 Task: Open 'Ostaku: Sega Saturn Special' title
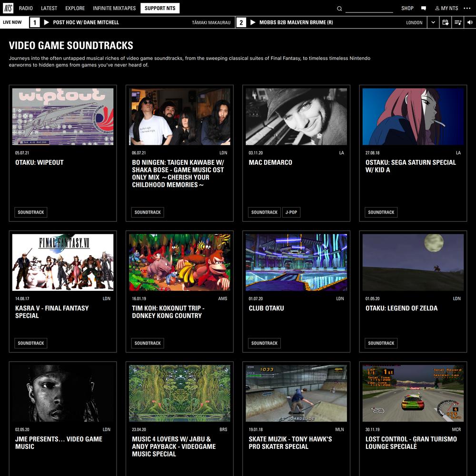coord(410,166)
